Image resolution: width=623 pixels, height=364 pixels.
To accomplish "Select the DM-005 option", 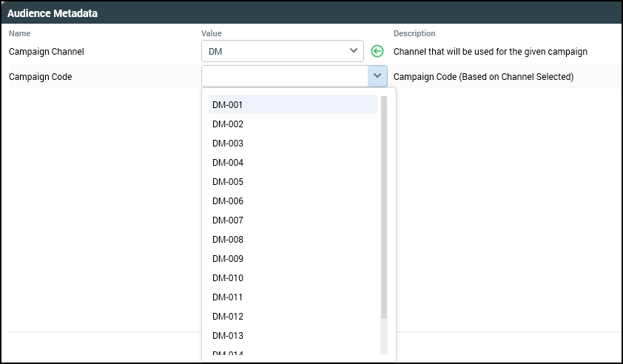I will [228, 182].
